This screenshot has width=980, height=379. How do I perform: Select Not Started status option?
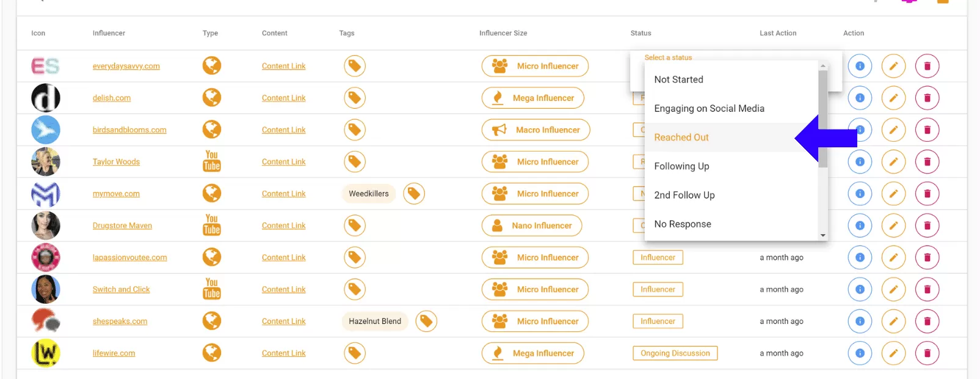click(731, 79)
